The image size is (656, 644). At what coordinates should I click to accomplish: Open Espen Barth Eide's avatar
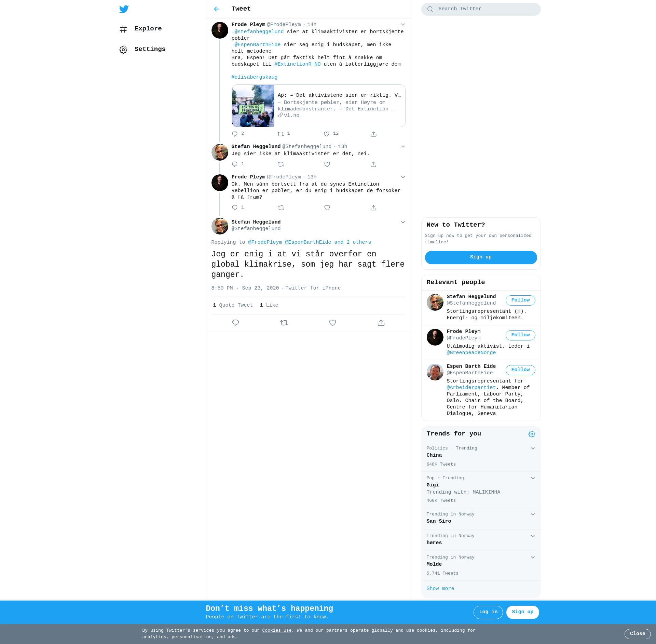[435, 372]
